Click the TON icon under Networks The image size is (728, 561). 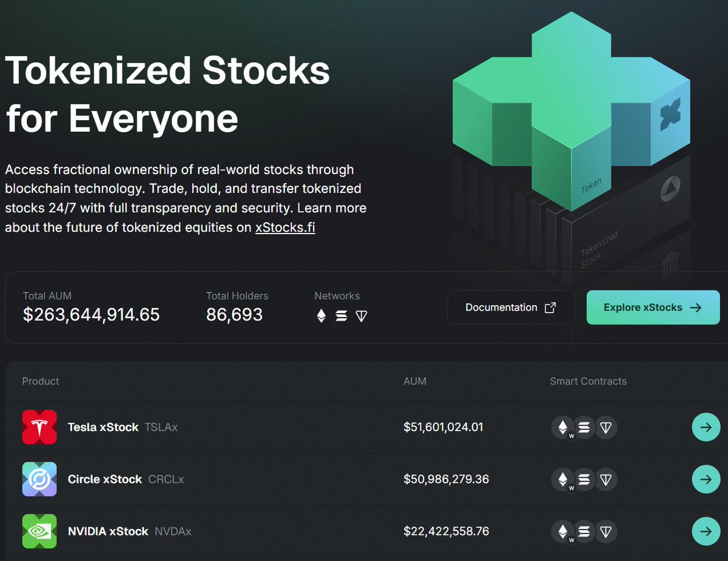pos(362,316)
